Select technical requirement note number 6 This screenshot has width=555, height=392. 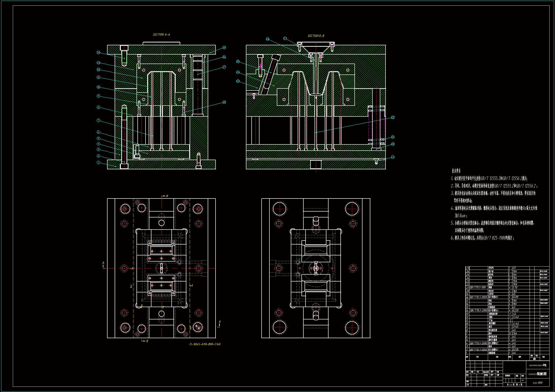pyautogui.click(x=482, y=238)
